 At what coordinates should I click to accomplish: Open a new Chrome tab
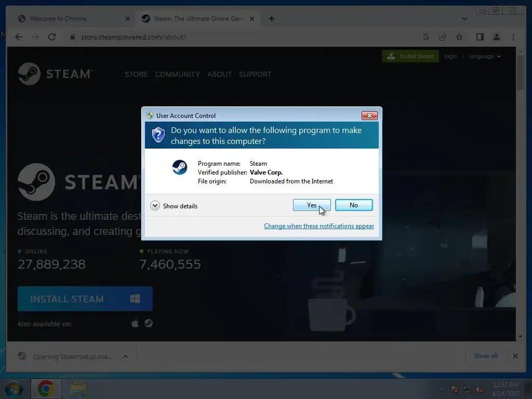[272, 19]
